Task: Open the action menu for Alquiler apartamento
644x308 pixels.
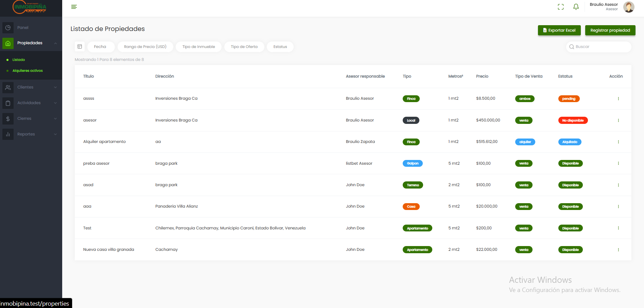Action: 618,142
